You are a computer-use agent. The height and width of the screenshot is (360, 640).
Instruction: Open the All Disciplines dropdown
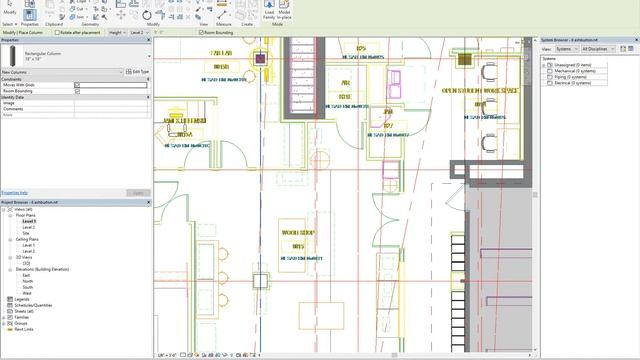coord(598,49)
